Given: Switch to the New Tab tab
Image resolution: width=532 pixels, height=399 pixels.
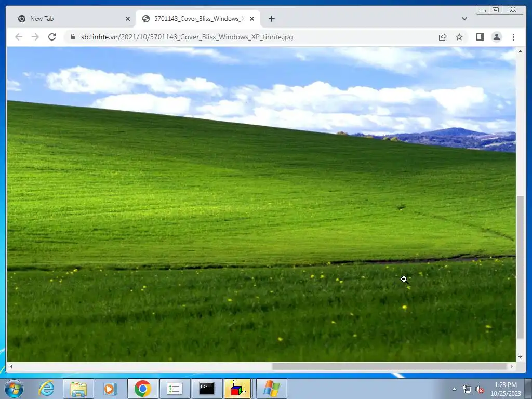Looking at the screenshot, I should 71,19.
